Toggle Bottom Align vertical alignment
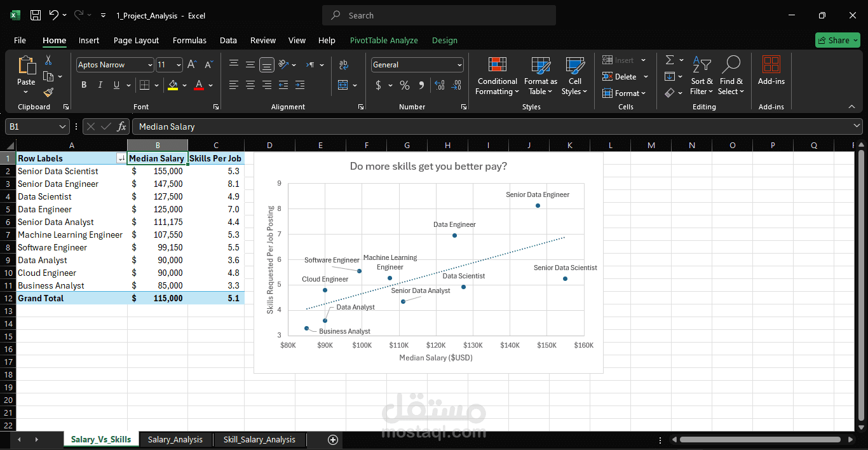The image size is (868, 450). (267, 65)
